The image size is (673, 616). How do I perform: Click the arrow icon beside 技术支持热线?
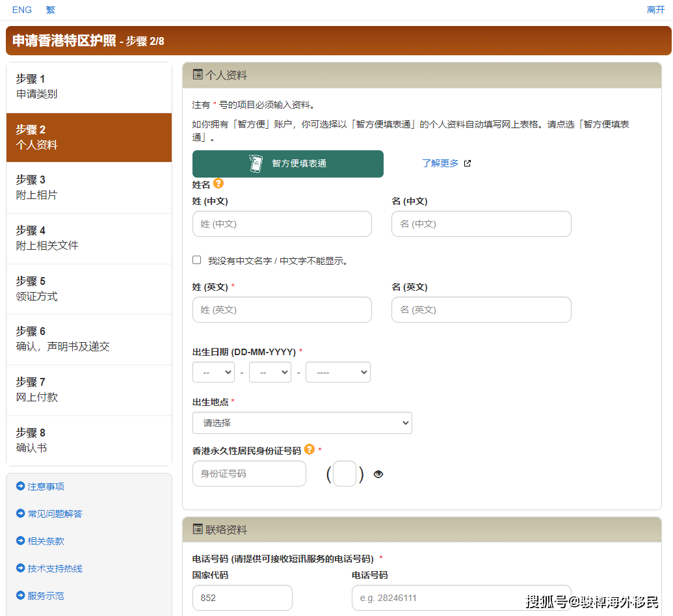click(20, 569)
